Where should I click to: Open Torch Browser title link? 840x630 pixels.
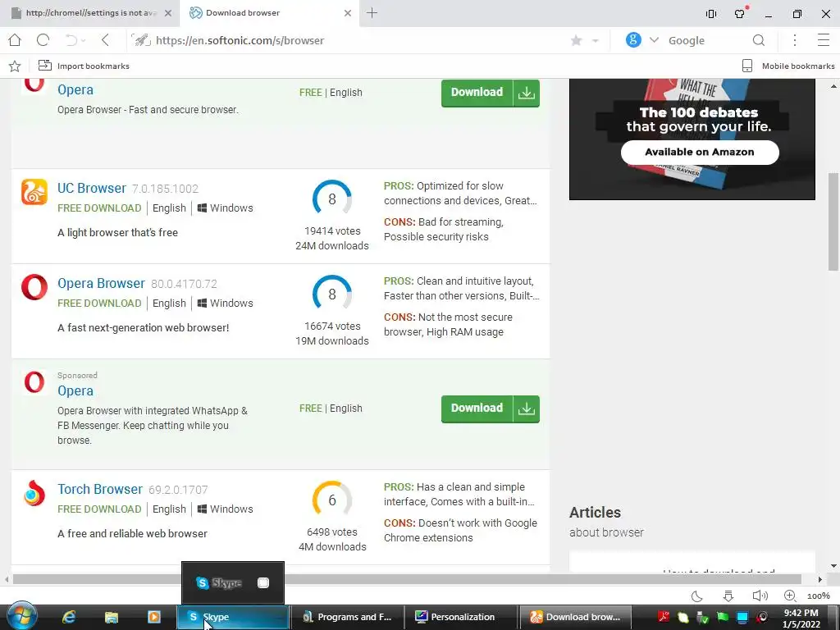pyautogui.click(x=100, y=489)
